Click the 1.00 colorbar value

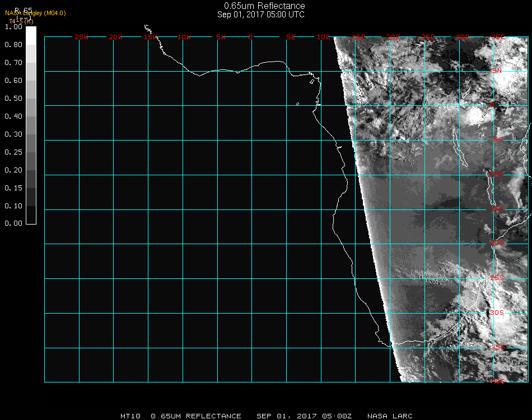tap(13, 27)
